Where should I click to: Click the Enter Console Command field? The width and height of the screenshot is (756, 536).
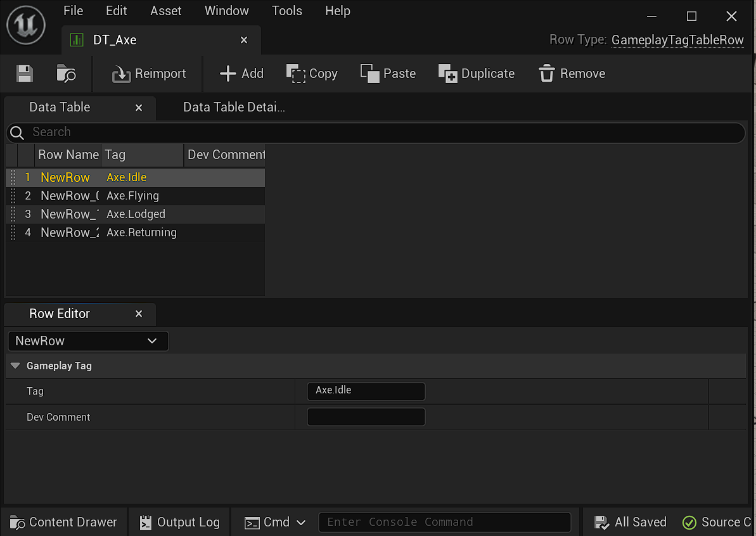pyautogui.click(x=444, y=522)
